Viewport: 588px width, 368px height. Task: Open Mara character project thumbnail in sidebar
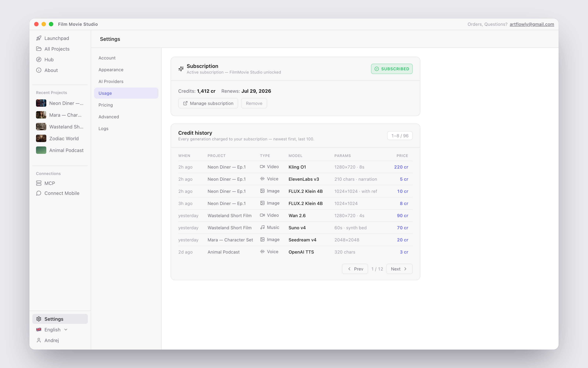pyautogui.click(x=41, y=115)
